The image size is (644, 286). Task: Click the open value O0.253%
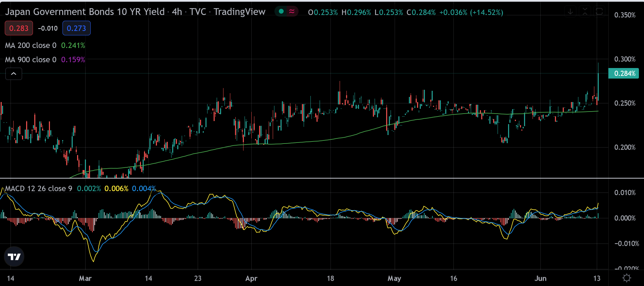click(323, 12)
